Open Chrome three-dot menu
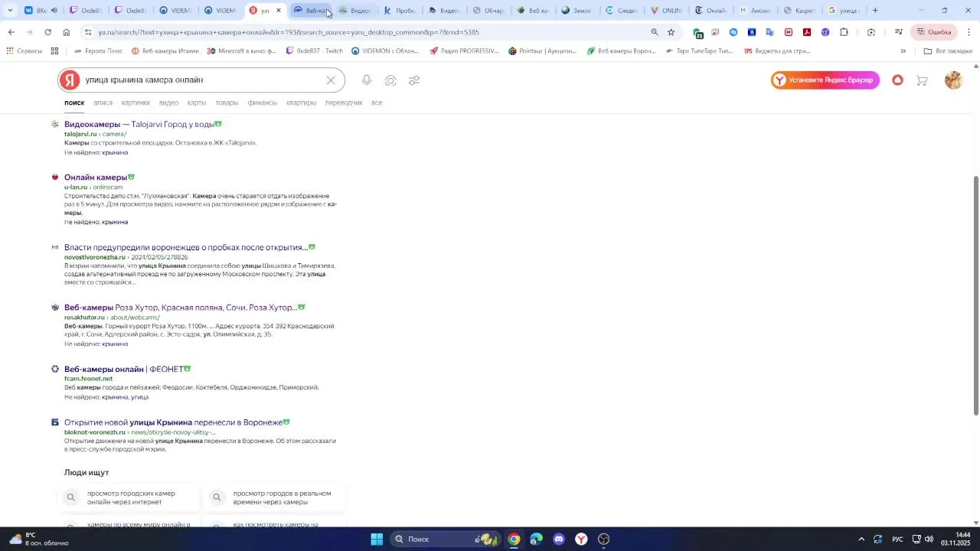 click(x=969, y=32)
